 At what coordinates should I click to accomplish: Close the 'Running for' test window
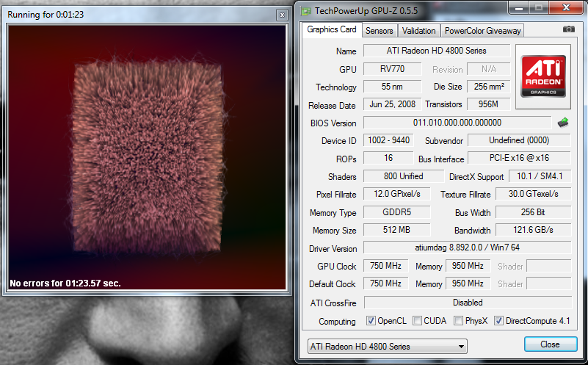coord(282,15)
